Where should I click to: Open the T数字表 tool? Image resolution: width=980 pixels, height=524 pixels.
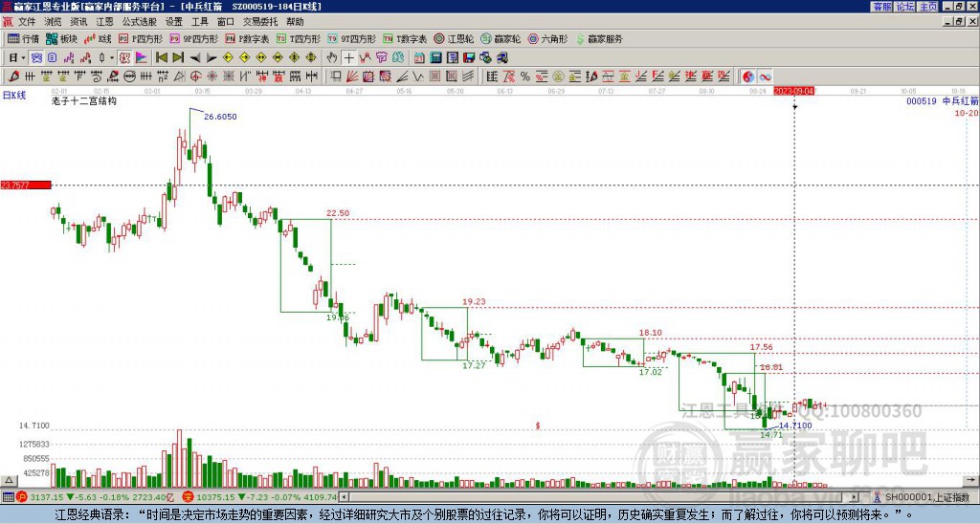405,38
